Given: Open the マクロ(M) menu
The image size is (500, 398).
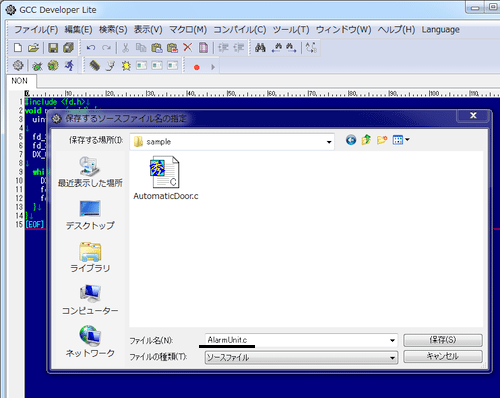Looking at the screenshot, I should (188, 30).
